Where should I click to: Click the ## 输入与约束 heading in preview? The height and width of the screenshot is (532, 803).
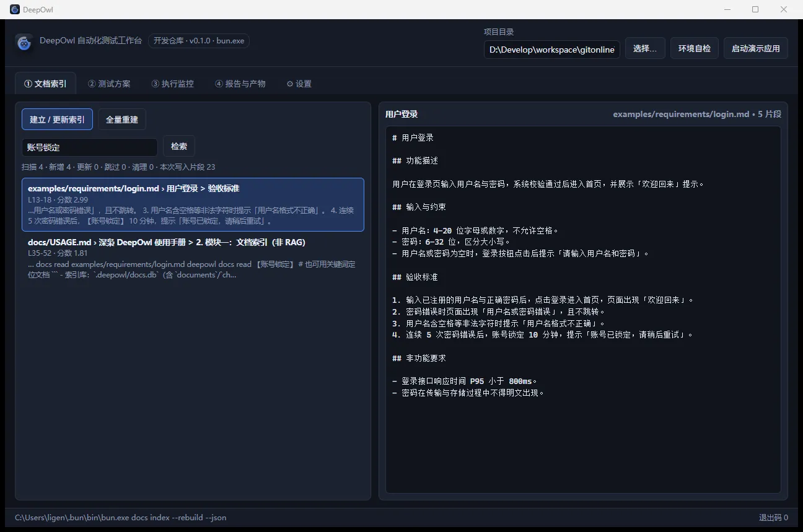pos(419,207)
